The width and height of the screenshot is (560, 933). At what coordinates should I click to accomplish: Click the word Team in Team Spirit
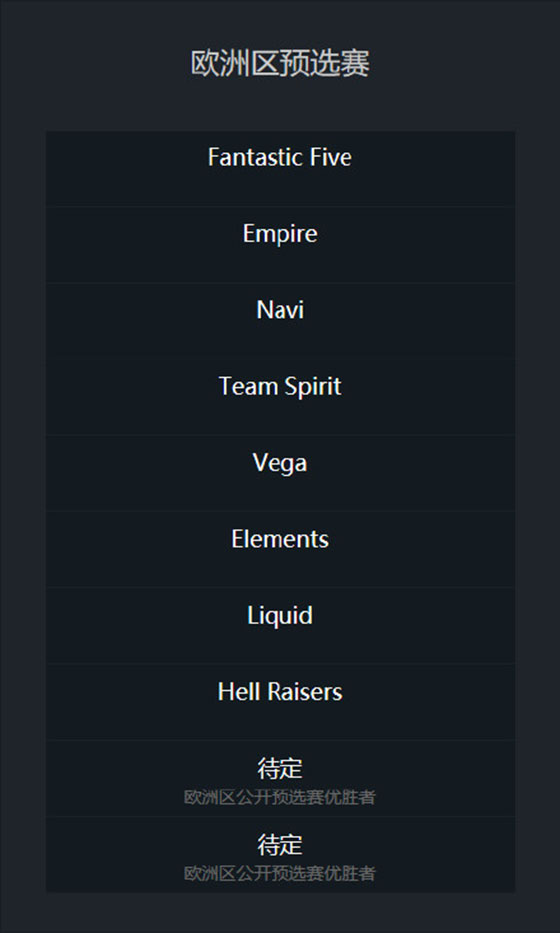[248, 387]
